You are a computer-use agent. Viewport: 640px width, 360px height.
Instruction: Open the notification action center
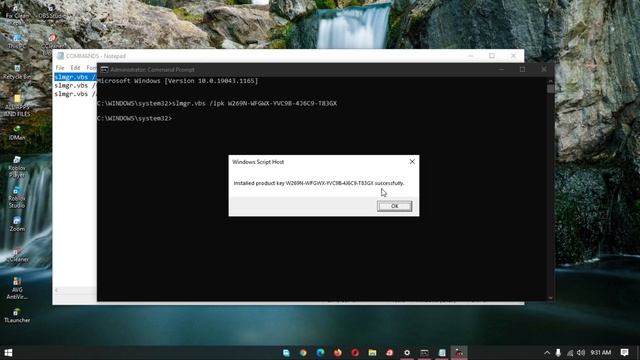[624, 352]
